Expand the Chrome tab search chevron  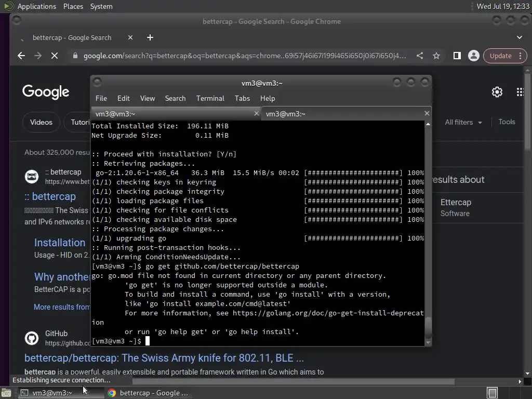pos(520,37)
